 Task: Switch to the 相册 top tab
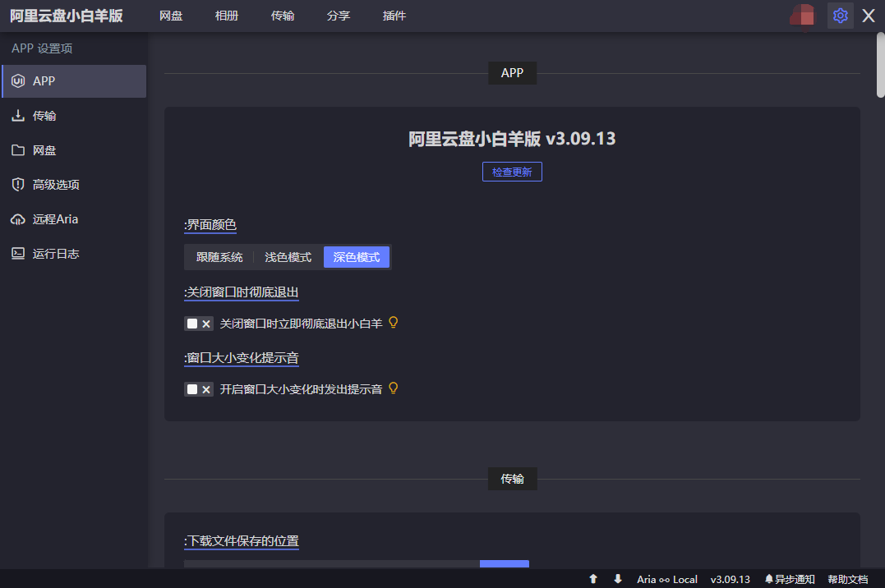point(227,16)
